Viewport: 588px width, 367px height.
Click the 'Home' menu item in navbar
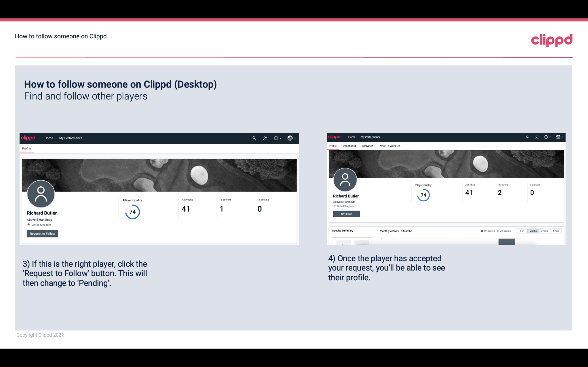pyautogui.click(x=48, y=138)
